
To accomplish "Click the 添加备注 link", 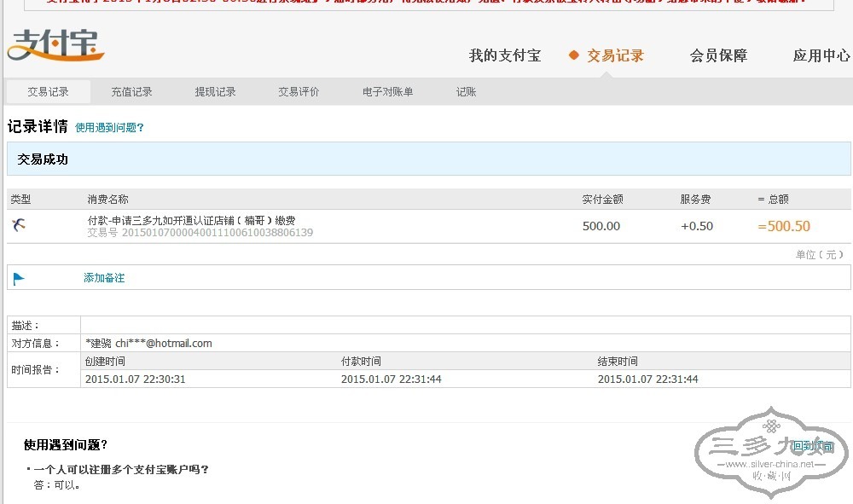I will pos(104,278).
